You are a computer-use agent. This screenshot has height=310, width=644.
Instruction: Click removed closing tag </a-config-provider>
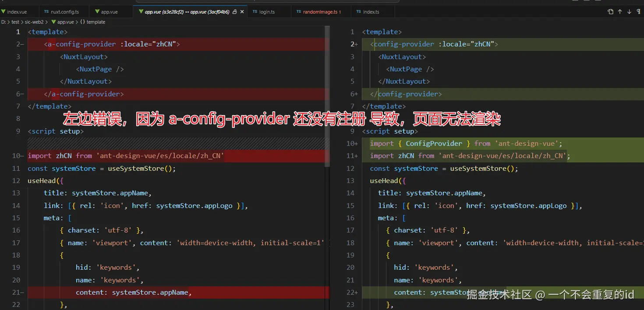(84, 94)
